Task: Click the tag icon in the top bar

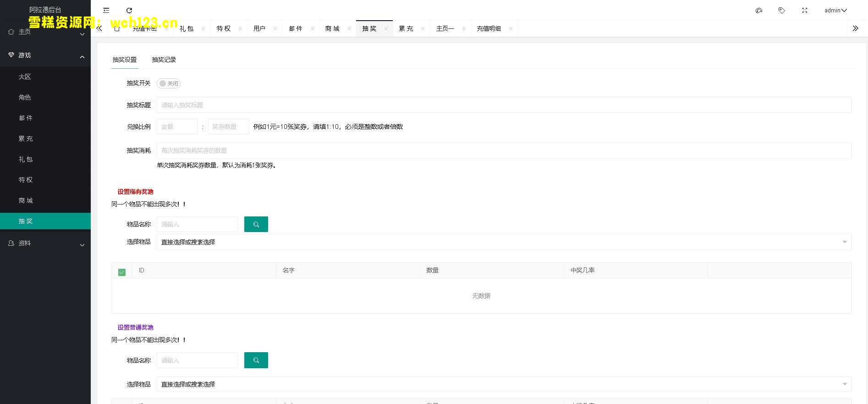Action: point(782,10)
